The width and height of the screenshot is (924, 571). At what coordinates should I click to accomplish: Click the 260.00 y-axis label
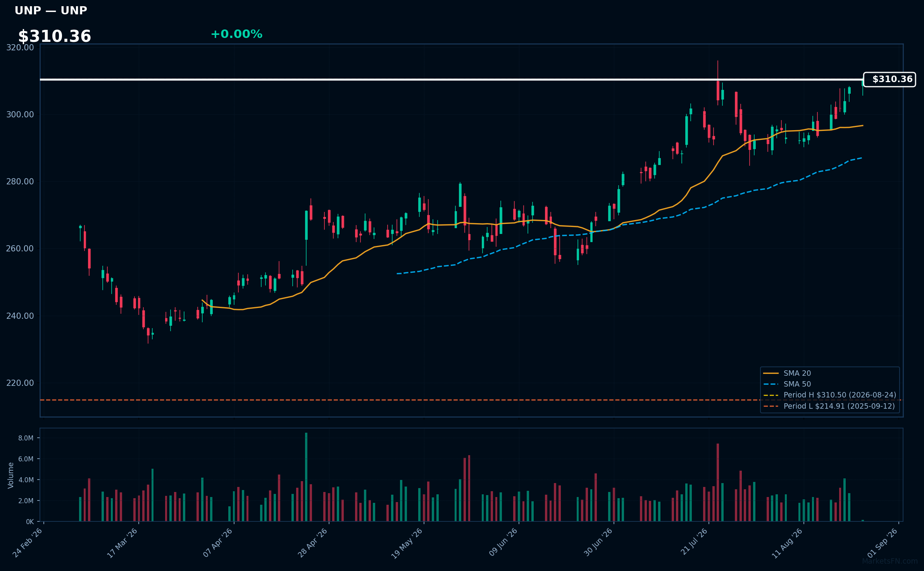point(20,249)
